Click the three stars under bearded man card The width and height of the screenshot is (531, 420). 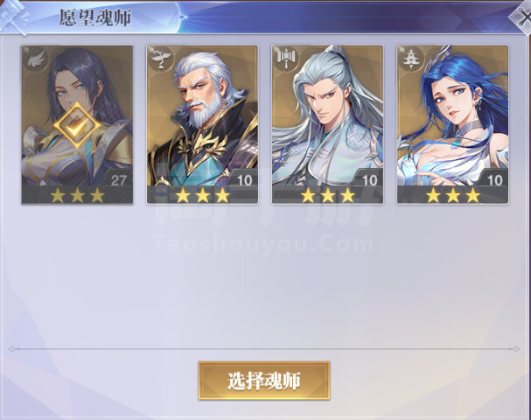pos(202,195)
